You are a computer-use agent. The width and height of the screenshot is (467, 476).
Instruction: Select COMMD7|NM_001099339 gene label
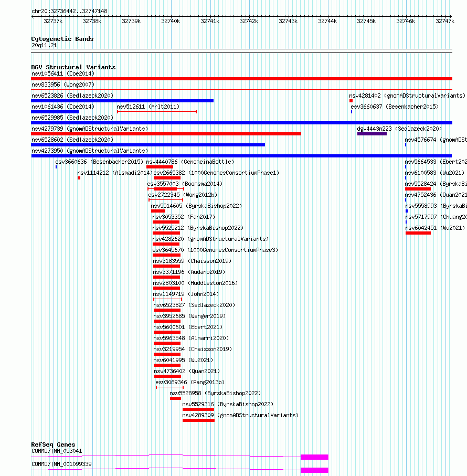coord(61,464)
